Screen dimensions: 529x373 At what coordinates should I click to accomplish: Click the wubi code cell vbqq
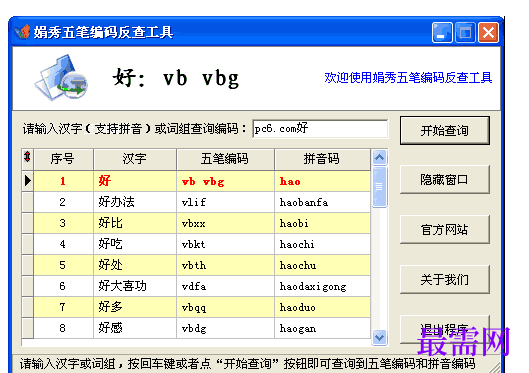click(225, 307)
